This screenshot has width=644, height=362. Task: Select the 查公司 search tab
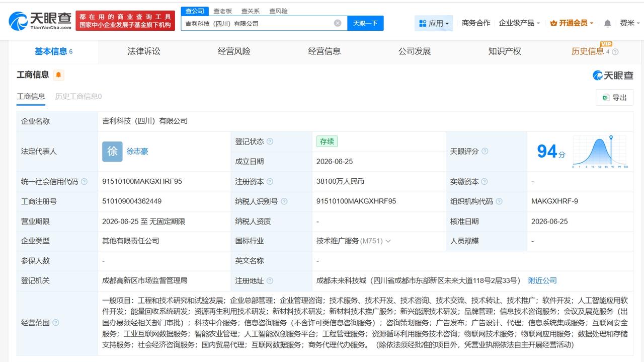(x=195, y=11)
